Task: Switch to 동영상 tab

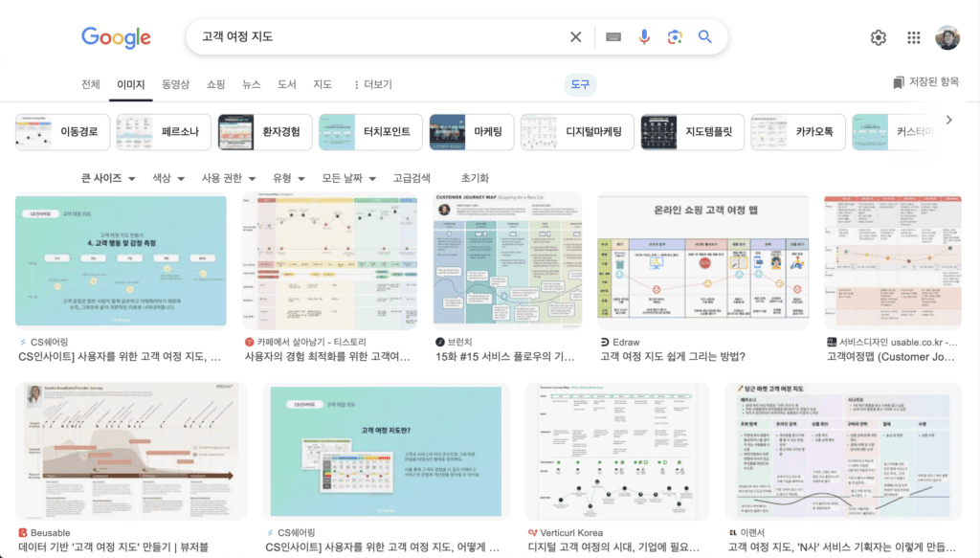Action: [x=176, y=84]
